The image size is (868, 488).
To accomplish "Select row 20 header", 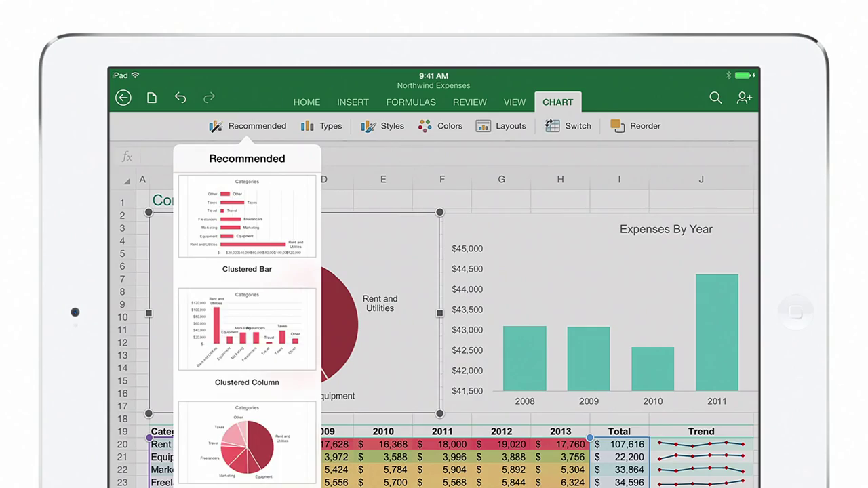I will (x=123, y=444).
